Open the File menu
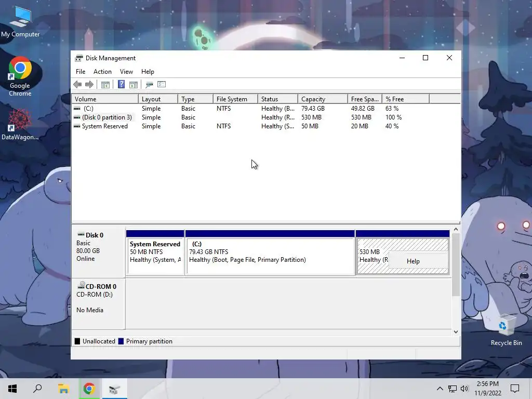Image resolution: width=532 pixels, height=399 pixels. (81, 72)
